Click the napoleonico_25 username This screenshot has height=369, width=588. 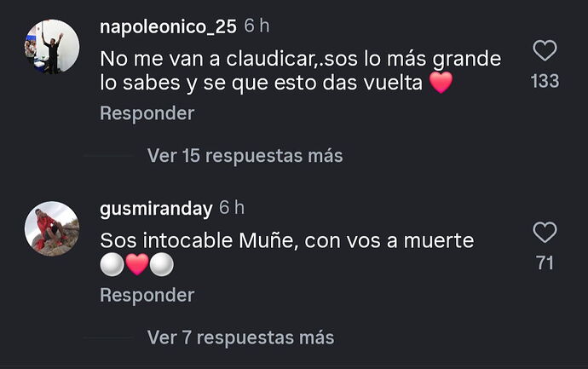168,26
